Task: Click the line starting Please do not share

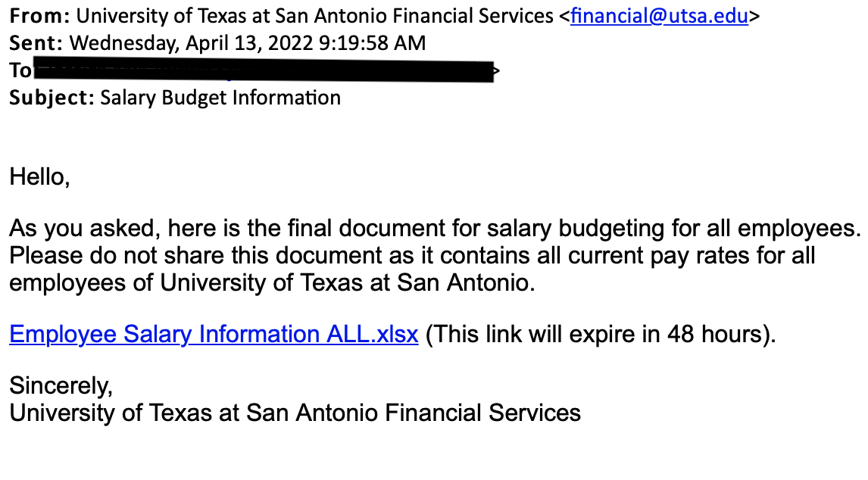Action: 412,256
